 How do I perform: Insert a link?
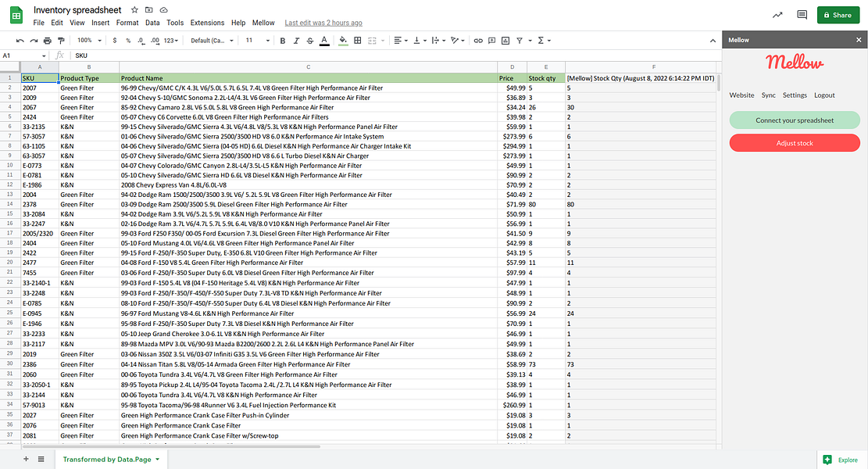coord(478,41)
